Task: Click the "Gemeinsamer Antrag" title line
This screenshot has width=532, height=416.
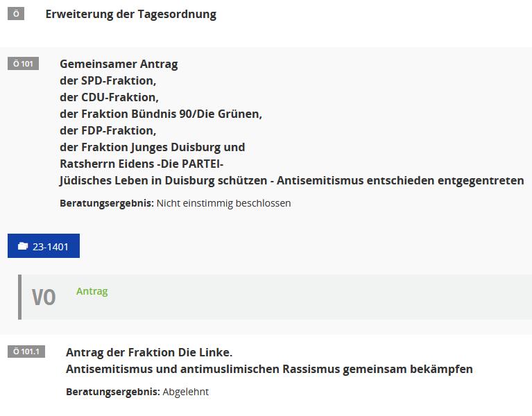Action: click(x=119, y=64)
